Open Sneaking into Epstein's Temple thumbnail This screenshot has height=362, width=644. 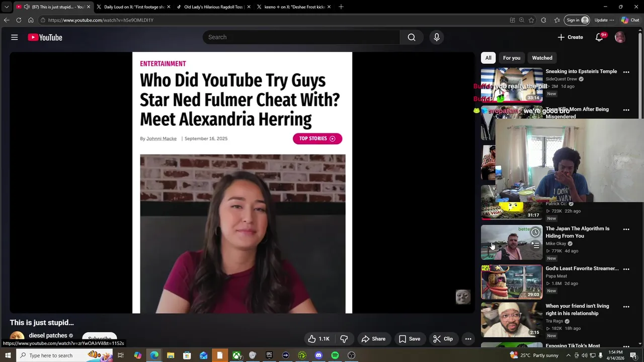[x=511, y=84]
